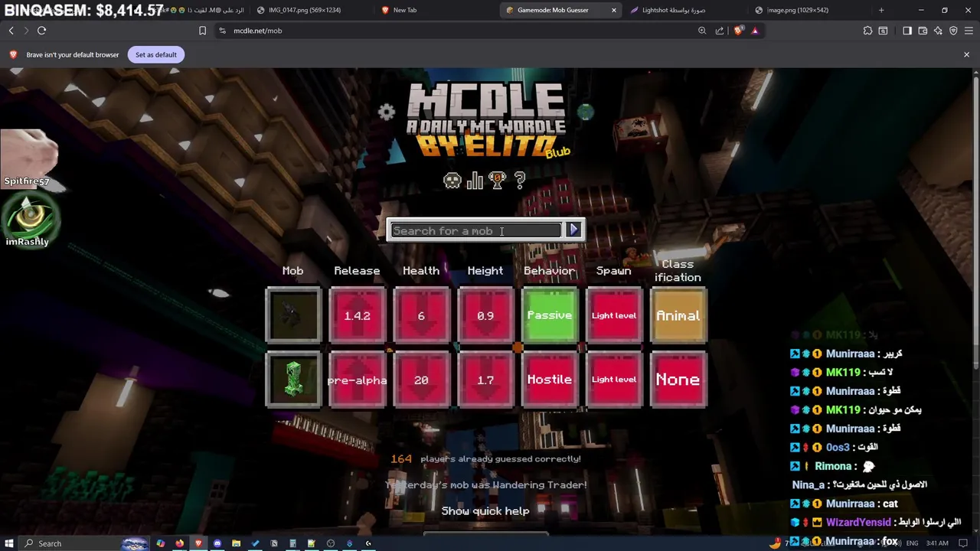Open Brave from the taskbar

pos(198,543)
